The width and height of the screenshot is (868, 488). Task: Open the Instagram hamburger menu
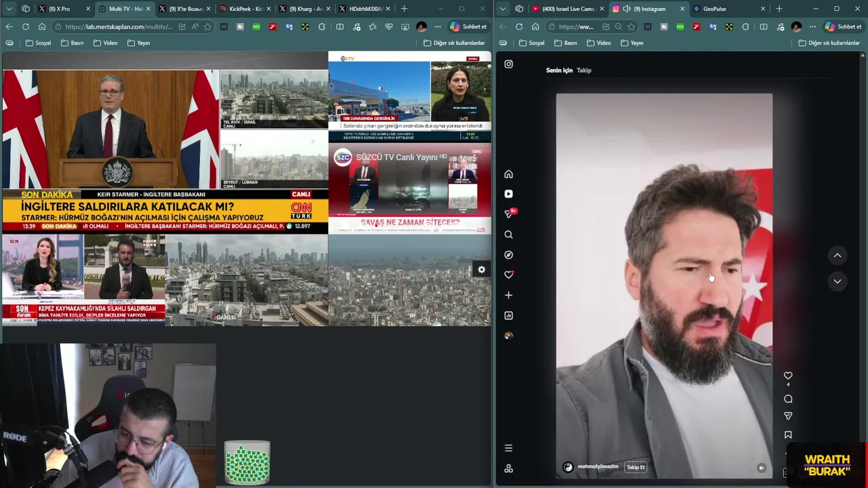(x=509, y=448)
